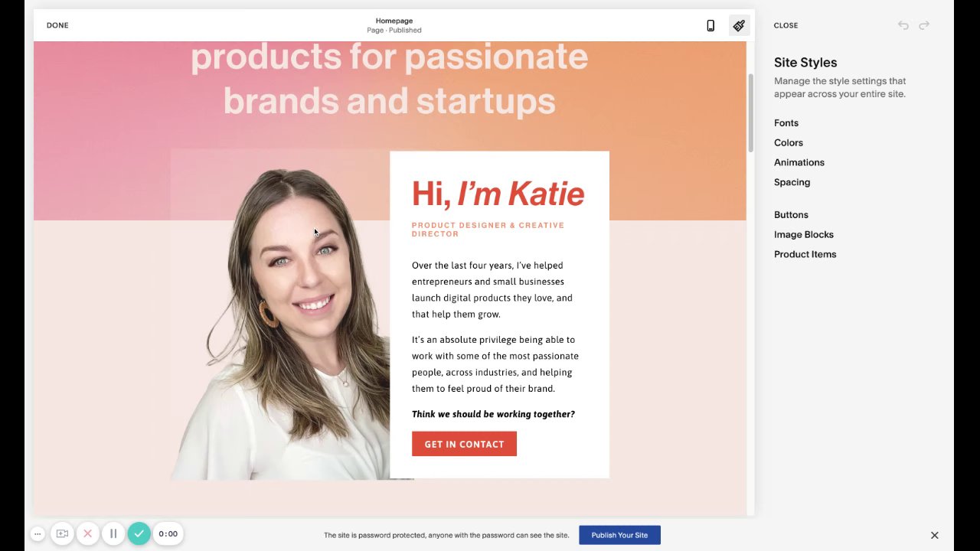Screen dimensions: 980x551
Task: Finish recording with the green checkmark
Action: click(x=139, y=533)
